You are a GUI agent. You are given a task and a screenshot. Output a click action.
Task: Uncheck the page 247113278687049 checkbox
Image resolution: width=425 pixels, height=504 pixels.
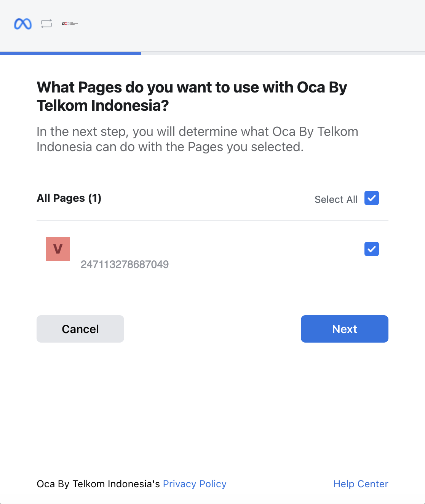coord(372,249)
